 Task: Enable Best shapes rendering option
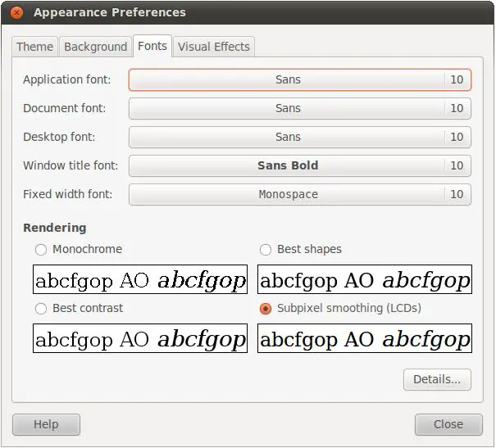pos(266,249)
